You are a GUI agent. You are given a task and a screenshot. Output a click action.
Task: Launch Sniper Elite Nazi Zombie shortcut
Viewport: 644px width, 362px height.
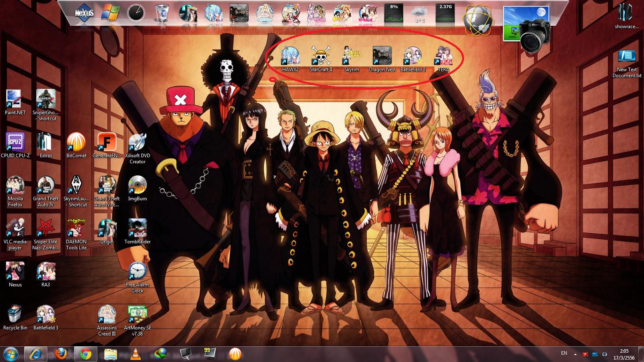tap(46, 234)
